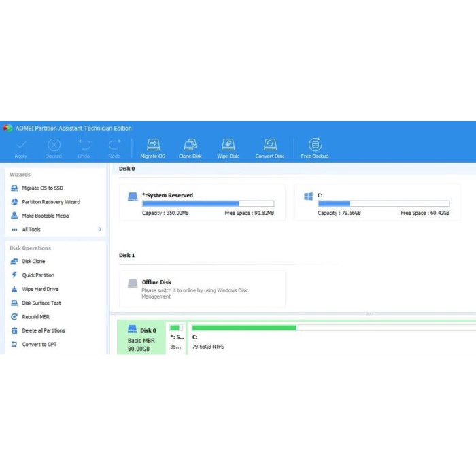
Task: Click '79.66GB NTFS' label in disk map
Action: (208, 347)
